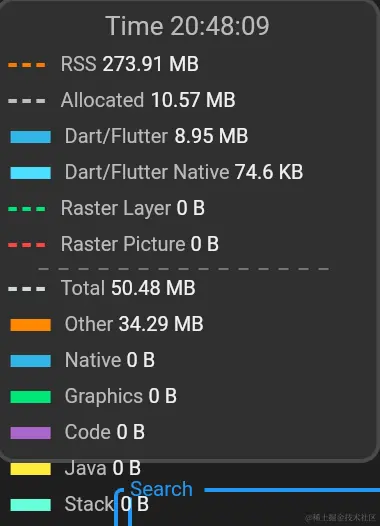Select the purple Code memory swatch

31,433
